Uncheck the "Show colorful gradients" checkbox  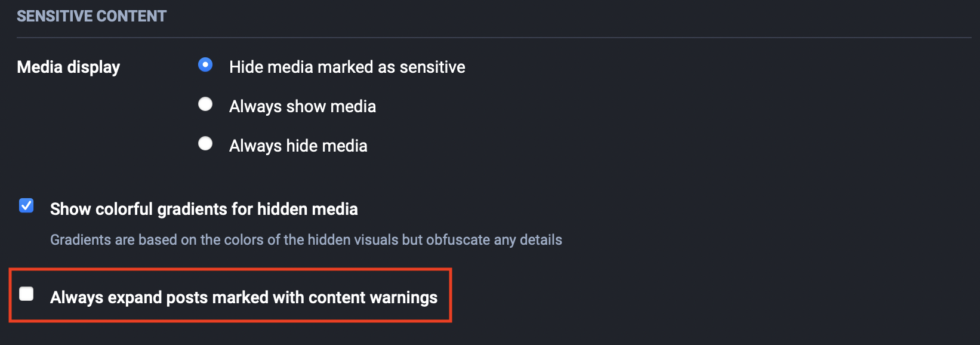pyautogui.click(x=26, y=206)
